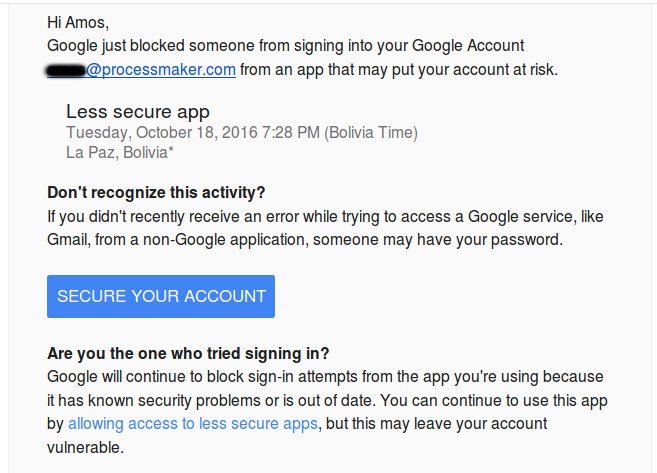Select the "Less secure app" heading
Viewport: 657px width, 473px height.
[x=137, y=112]
